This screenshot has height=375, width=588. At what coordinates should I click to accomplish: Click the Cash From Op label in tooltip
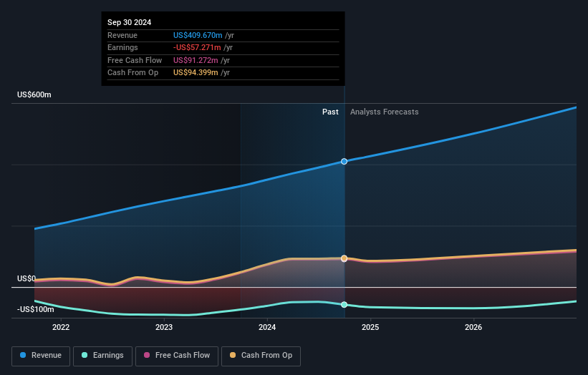pos(132,73)
